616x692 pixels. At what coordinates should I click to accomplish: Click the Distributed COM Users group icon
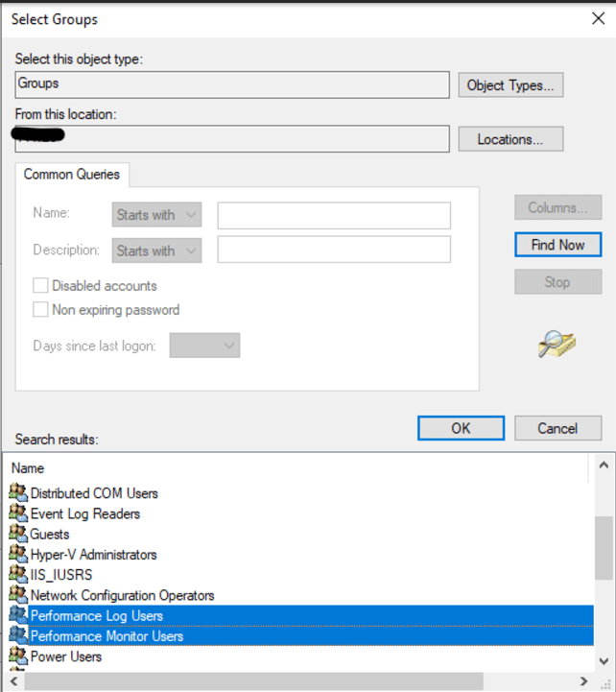click(x=18, y=492)
